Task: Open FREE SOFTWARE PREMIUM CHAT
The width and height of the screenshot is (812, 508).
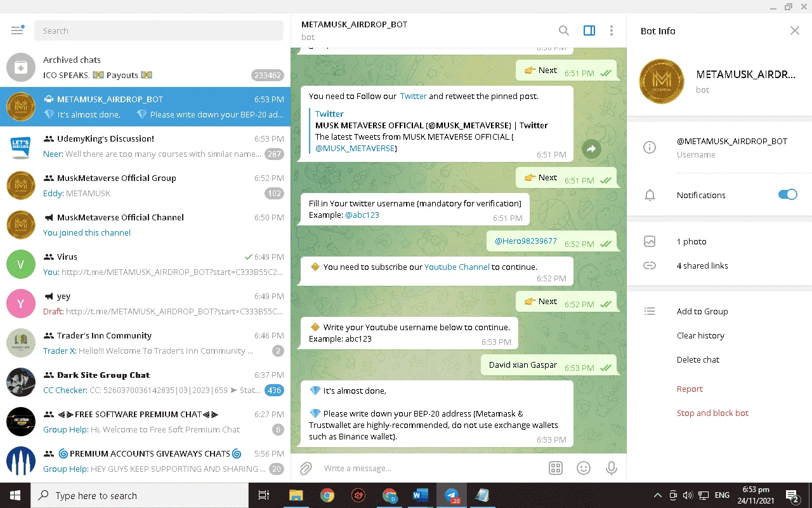Action: 145,422
